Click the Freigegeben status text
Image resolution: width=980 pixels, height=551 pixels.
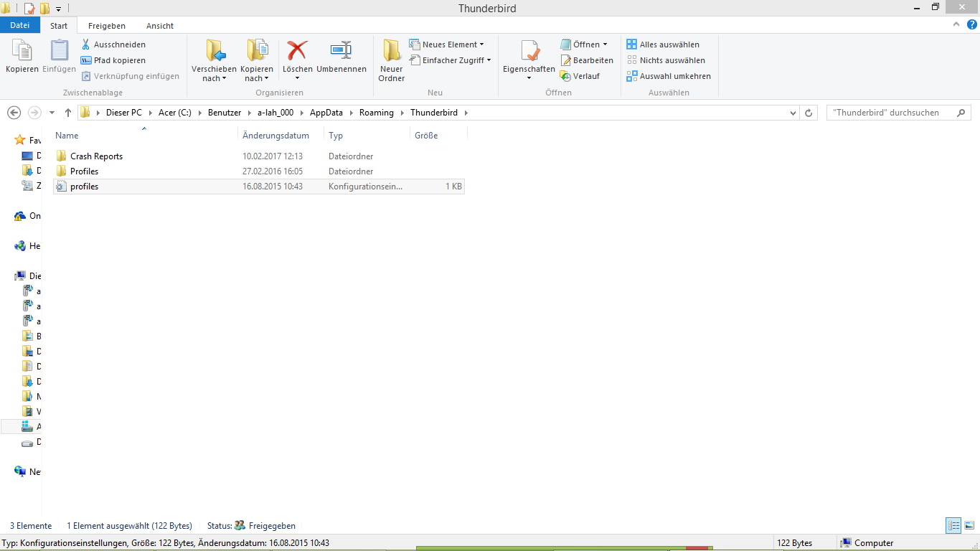click(x=272, y=526)
